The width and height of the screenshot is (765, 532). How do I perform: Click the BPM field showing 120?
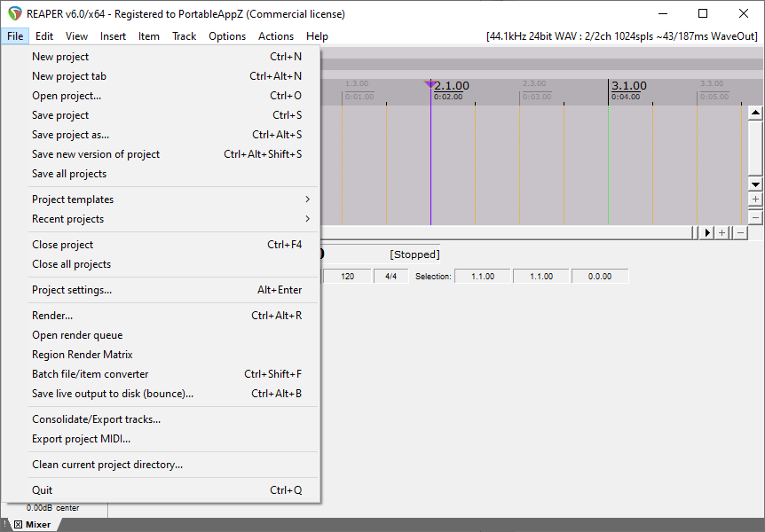[x=347, y=277]
